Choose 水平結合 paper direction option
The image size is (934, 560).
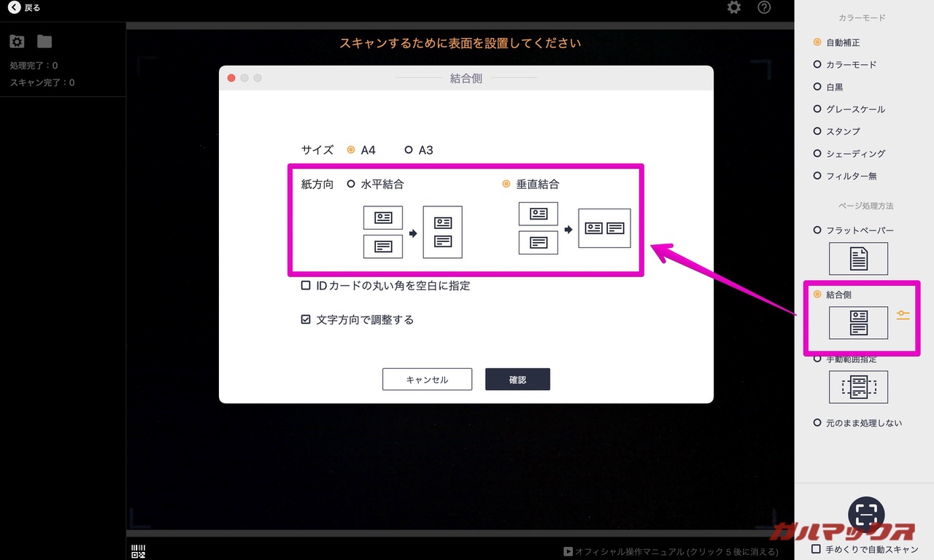coord(351,184)
